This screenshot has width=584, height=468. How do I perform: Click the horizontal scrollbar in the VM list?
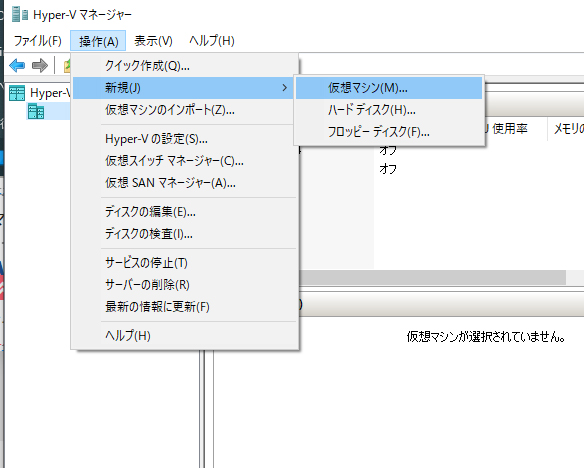[432, 277]
